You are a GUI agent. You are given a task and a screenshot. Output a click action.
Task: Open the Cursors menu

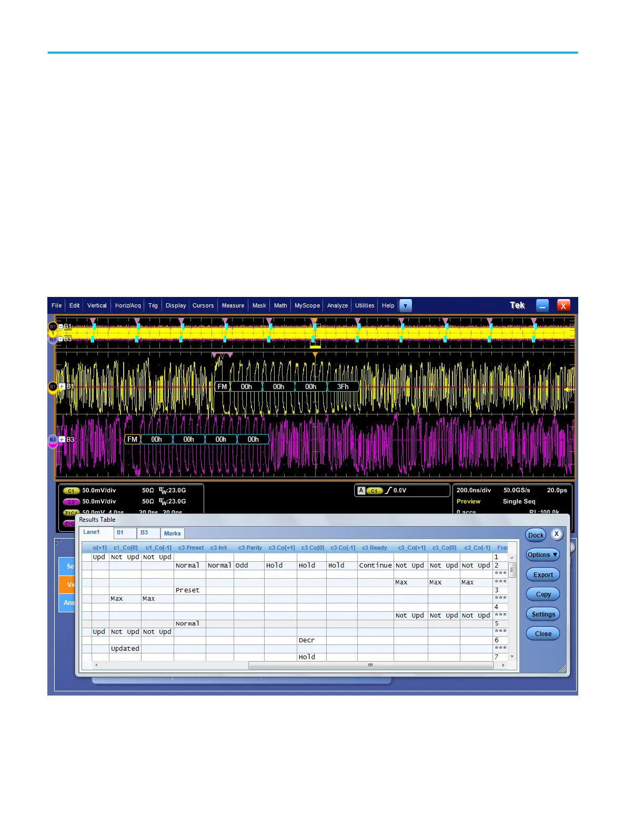(x=203, y=305)
